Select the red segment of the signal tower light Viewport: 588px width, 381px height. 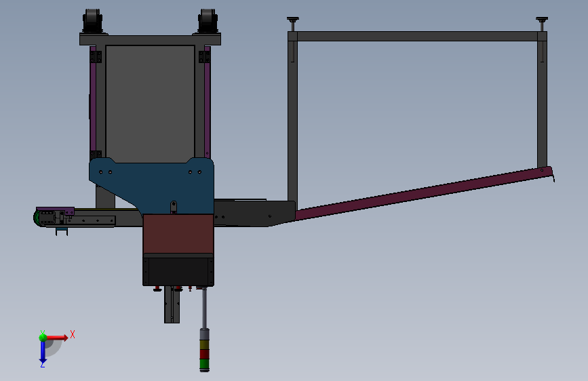204,354
